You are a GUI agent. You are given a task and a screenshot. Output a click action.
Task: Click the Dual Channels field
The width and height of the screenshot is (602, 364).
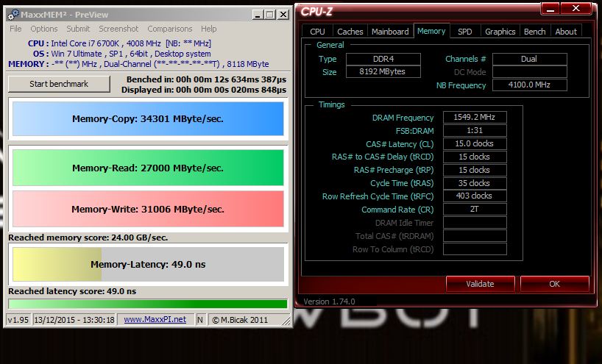click(x=529, y=59)
